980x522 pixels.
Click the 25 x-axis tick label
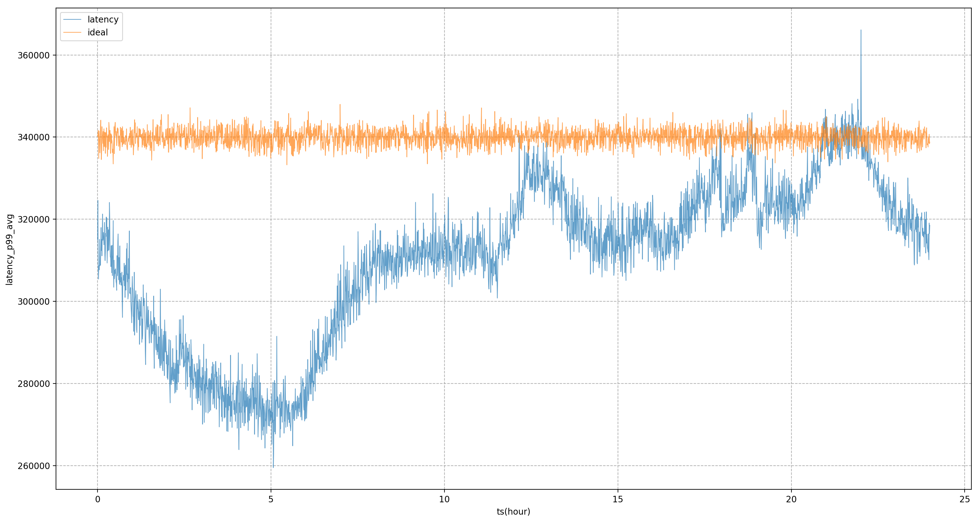[965, 500]
